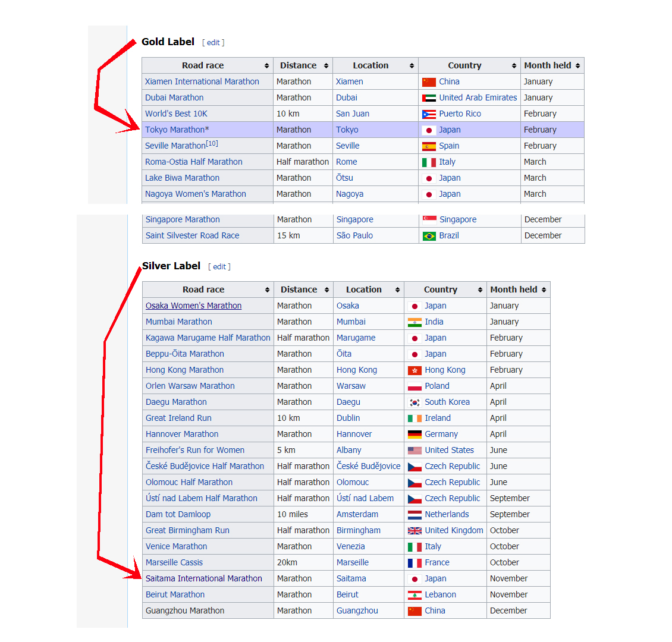Sort Gold Label table by Country arrows

(514, 66)
